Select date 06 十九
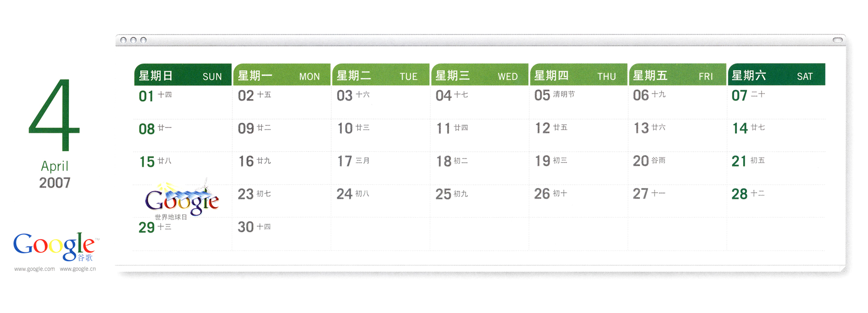The width and height of the screenshot is (868, 313). (x=650, y=95)
